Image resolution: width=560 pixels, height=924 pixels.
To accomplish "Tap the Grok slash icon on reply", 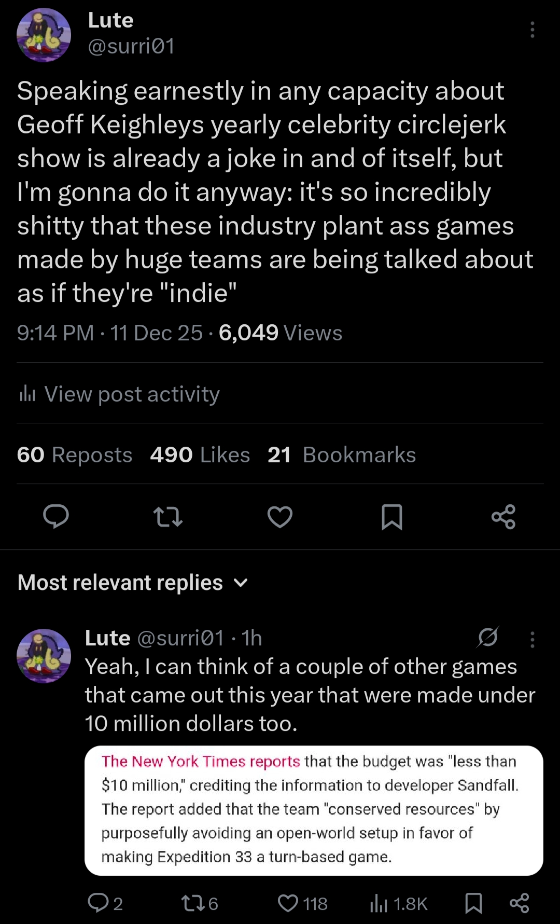I will (x=487, y=638).
